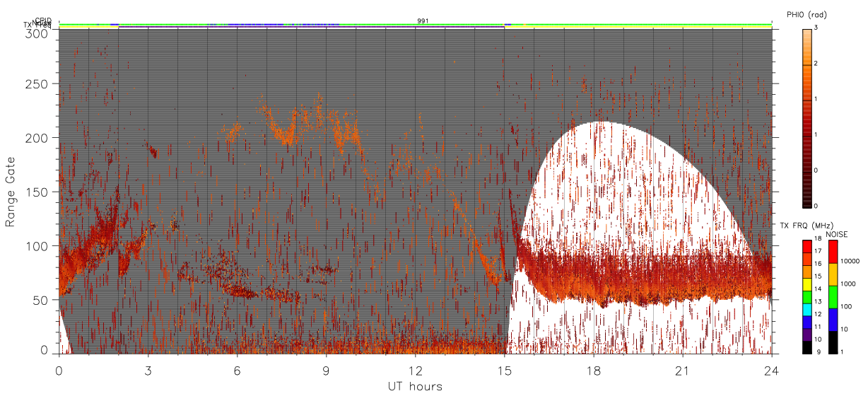Click the '3' label atop PHI0 scale
This screenshot has width=868, height=401.
(816, 28)
